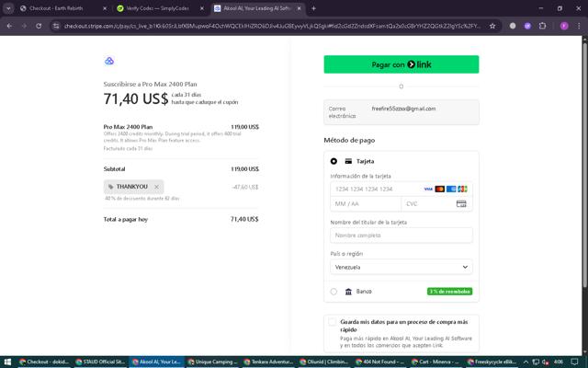The width and height of the screenshot is (588, 368).
Task: Open Cart - Minerva taskbar window
Action: 437,362
